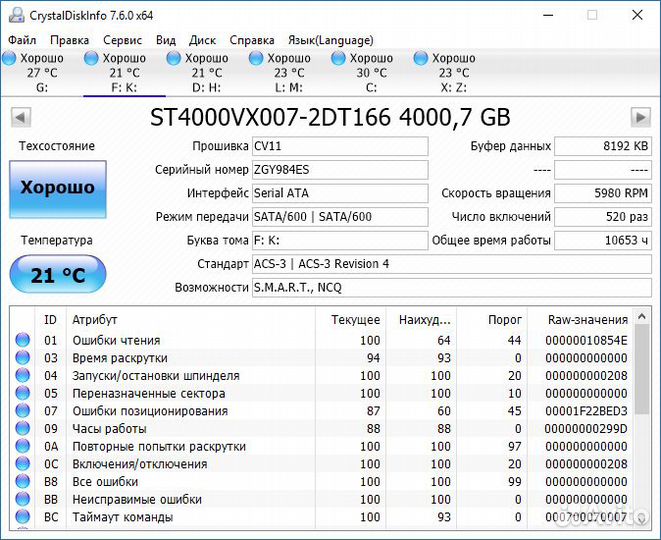Select the Ошибки чтения attribute row
661x540 pixels.
coord(322,340)
